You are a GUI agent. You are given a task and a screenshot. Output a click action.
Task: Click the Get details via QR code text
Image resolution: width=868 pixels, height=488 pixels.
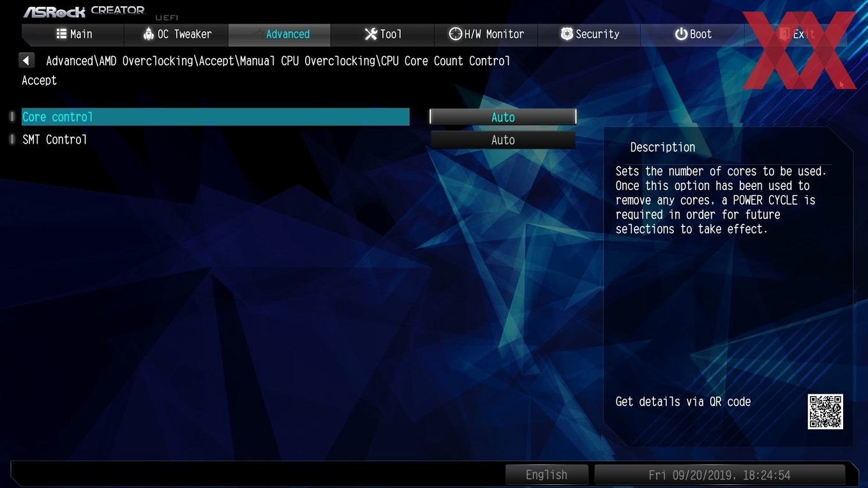click(x=683, y=402)
